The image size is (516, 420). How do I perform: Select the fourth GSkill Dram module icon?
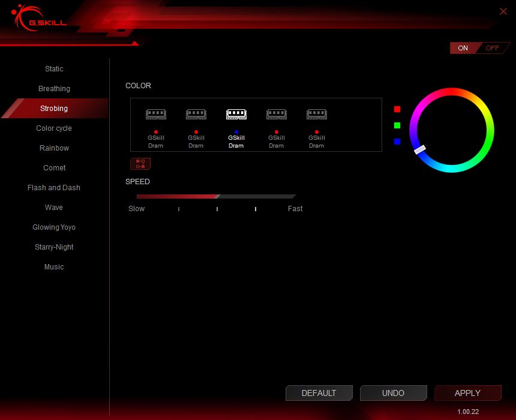tap(277, 114)
